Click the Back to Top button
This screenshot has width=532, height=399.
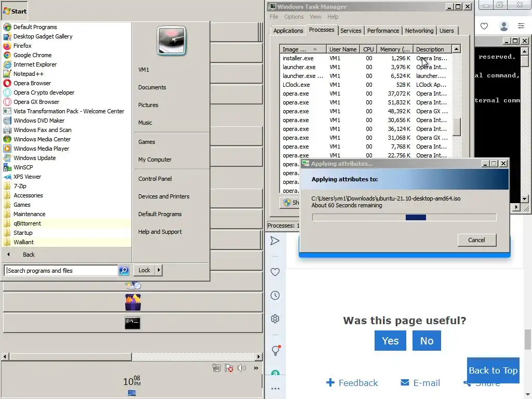point(494,370)
